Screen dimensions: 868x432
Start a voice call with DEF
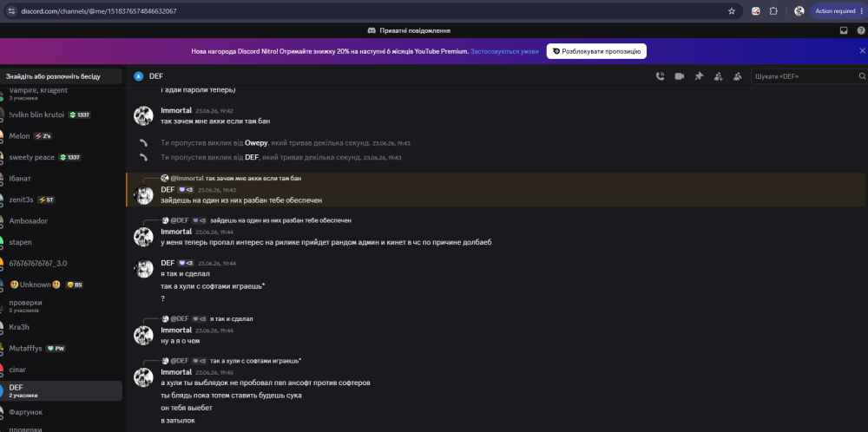[x=660, y=76]
